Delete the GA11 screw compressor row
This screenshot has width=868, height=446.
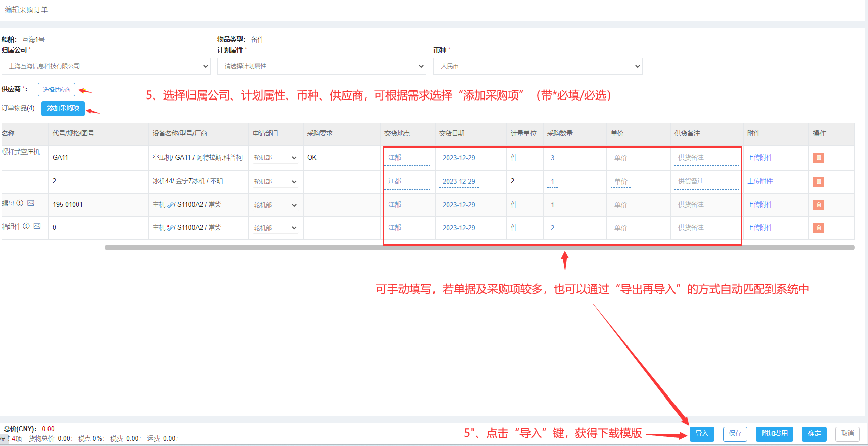point(818,158)
